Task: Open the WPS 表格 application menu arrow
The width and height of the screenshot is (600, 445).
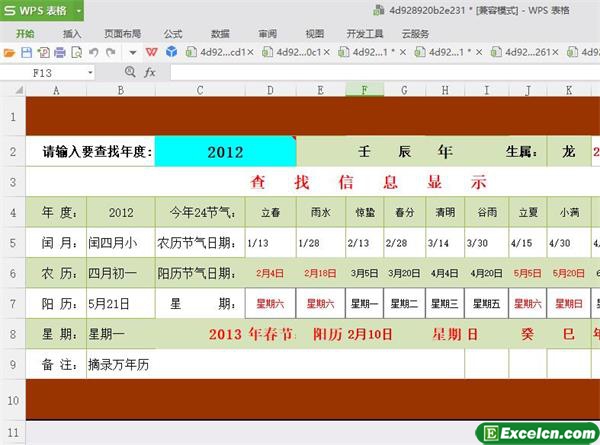Action: (x=78, y=11)
